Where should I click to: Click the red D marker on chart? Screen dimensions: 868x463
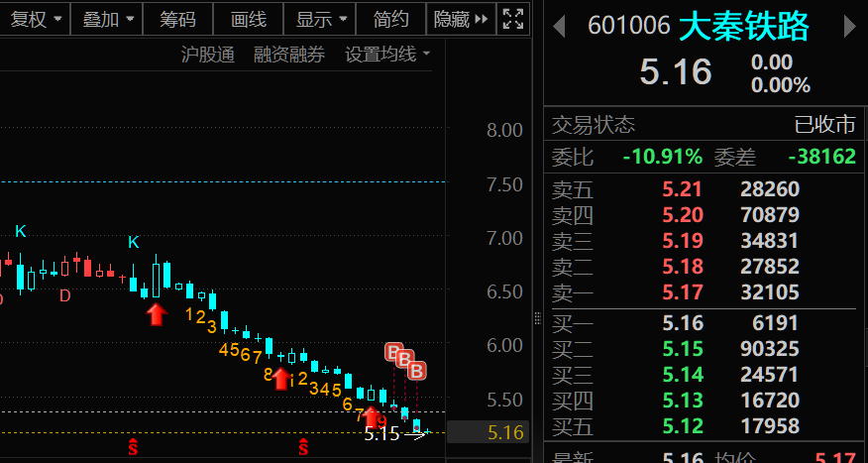64,295
